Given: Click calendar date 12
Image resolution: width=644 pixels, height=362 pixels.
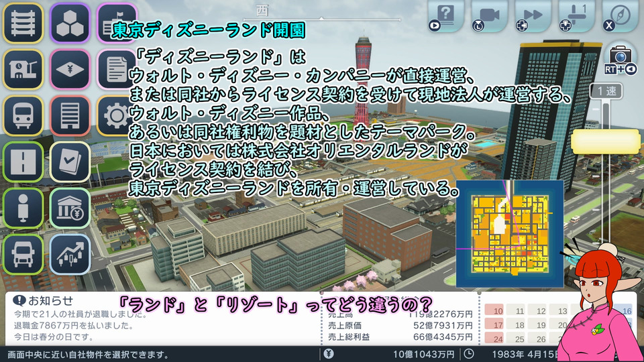Looking at the screenshot, I should pyautogui.click(x=537, y=310).
